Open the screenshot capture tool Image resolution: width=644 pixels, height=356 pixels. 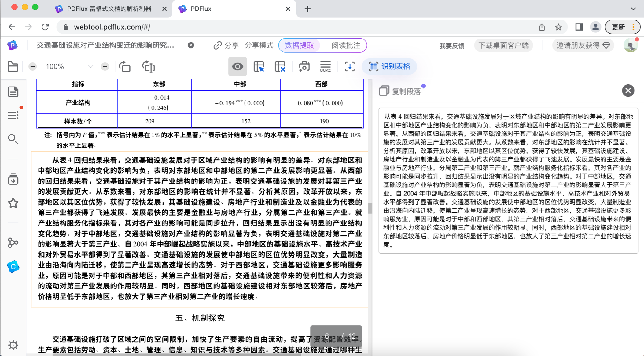tap(304, 66)
